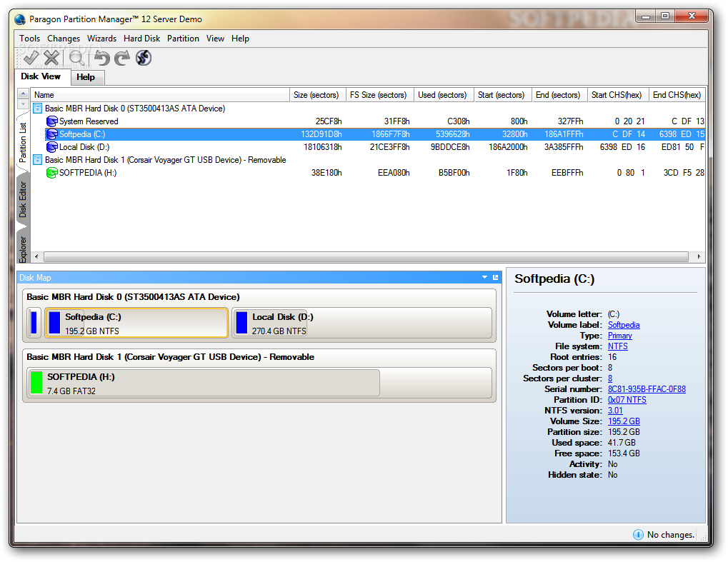Open the Wizards menu
This screenshot has height=562, width=728.
click(101, 39)
